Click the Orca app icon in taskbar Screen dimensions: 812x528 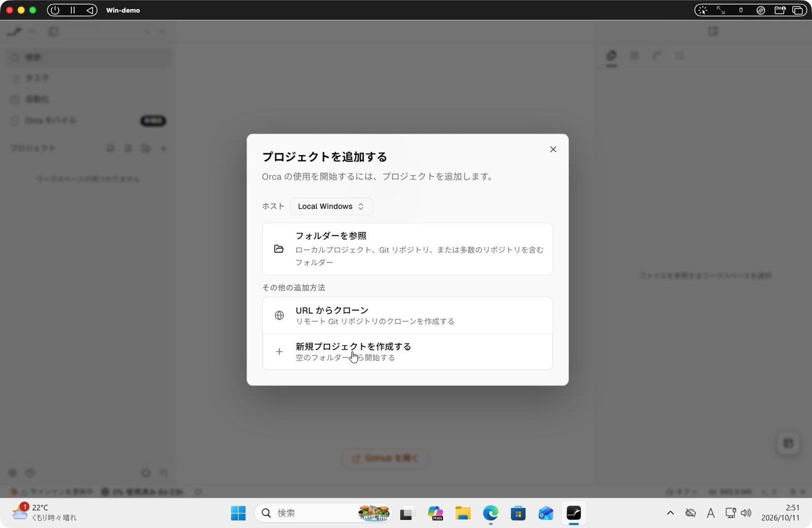pos(574,513)
